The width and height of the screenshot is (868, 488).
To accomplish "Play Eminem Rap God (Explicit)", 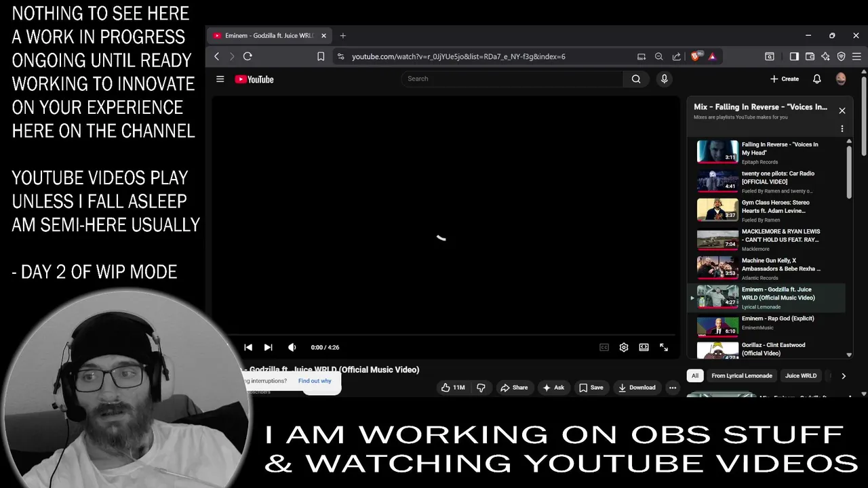I will pyautogui.click(x=766, y=326).
